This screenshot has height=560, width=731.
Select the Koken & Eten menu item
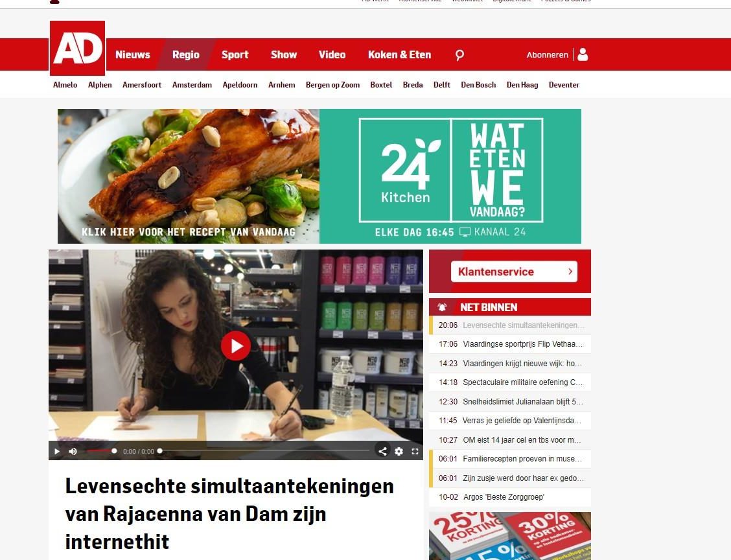399,54
